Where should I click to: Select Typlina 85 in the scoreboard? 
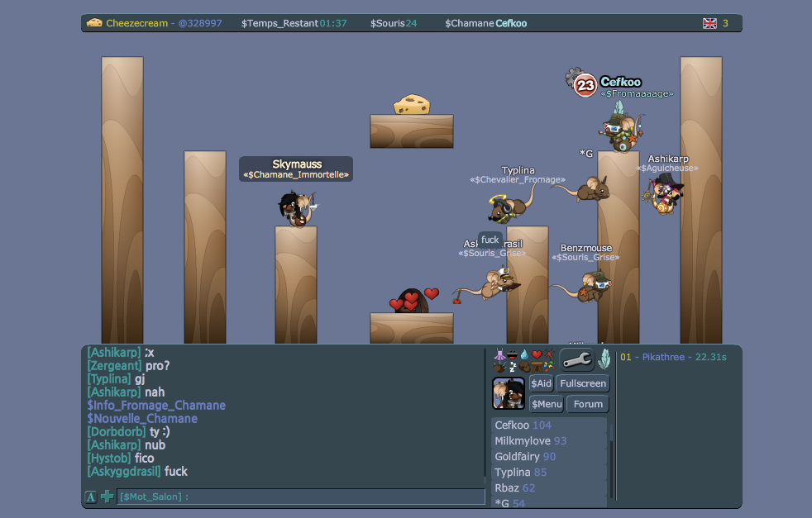pos(549,472)
